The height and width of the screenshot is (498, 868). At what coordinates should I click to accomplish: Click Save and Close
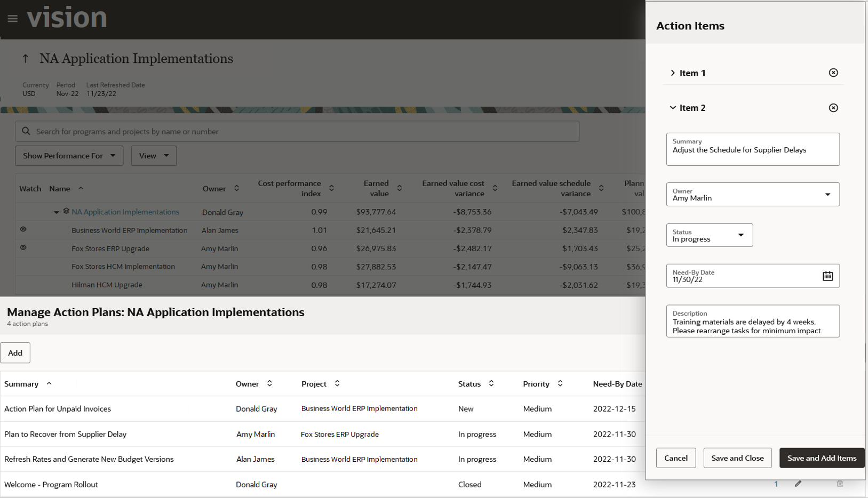[737, 458]
